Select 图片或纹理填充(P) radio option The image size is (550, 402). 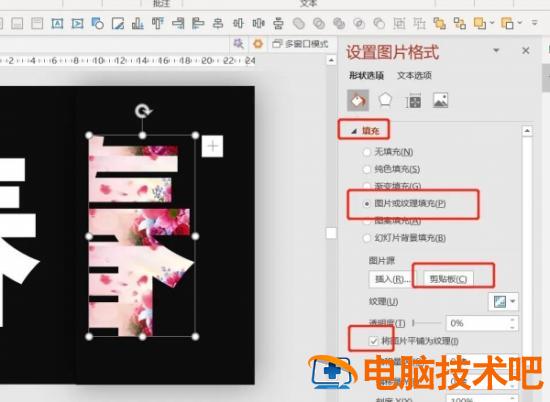pos(367,203)
